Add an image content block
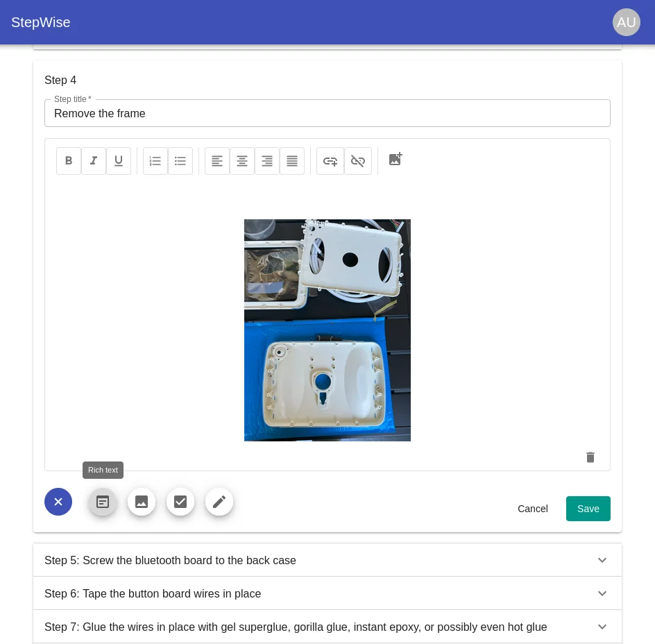Viewport: 655px width, 644px height. pos(142,502)
